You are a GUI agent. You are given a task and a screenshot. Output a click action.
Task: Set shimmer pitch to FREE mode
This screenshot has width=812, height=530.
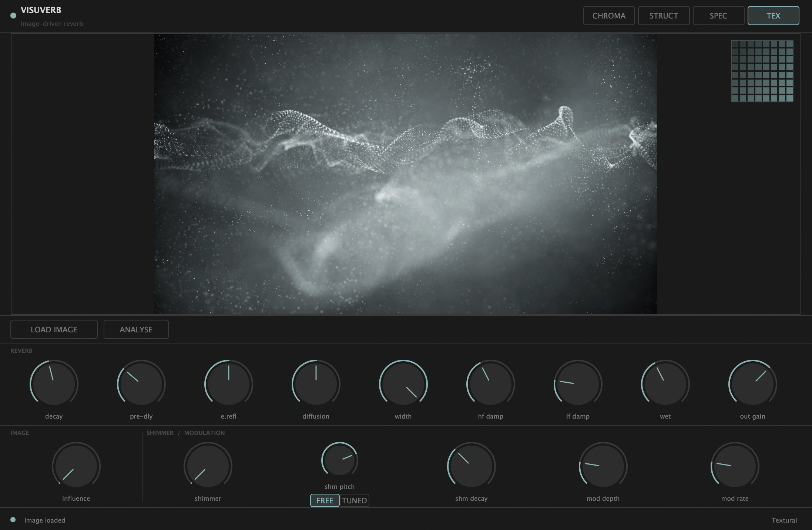click(325, 500)
